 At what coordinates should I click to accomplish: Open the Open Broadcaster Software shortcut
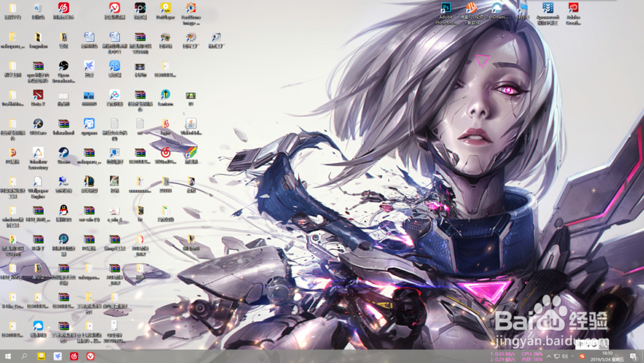[x=63, y=72]
